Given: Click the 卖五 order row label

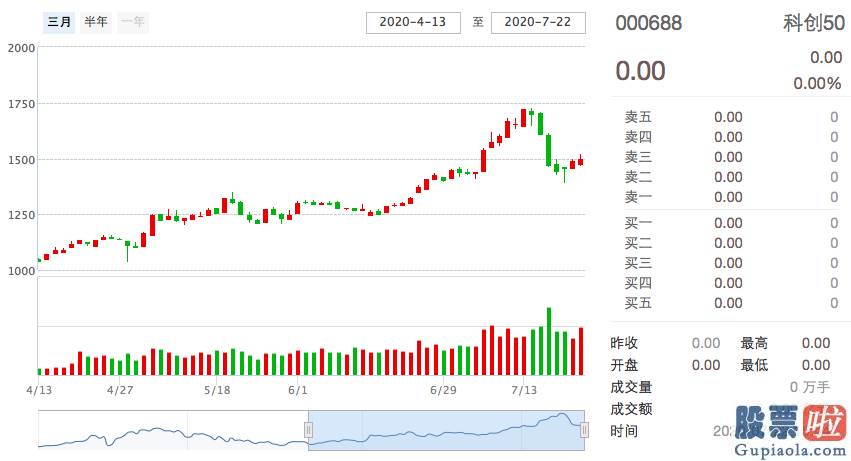Looking at the screenshot, I should coord(638,117).
